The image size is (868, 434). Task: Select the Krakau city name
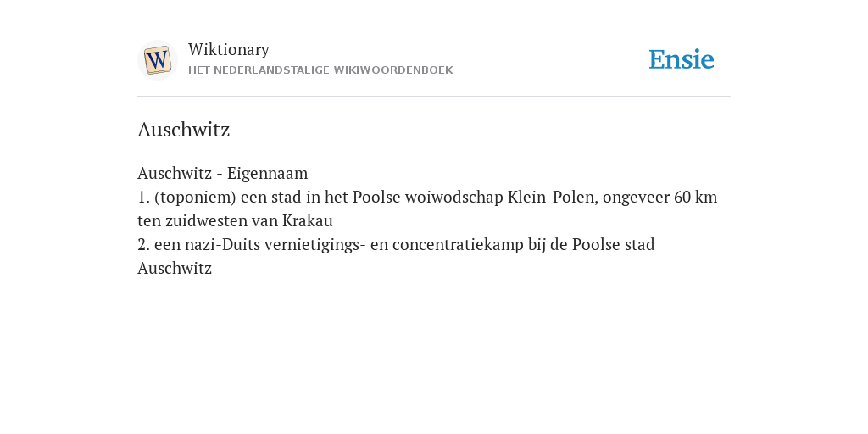point(307,221)
